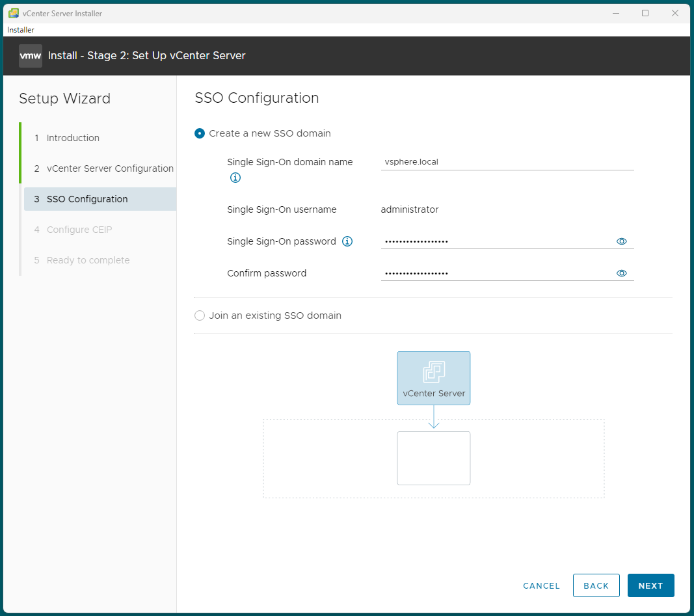Click the vmw logo in the header

click(x=31, y=56)
